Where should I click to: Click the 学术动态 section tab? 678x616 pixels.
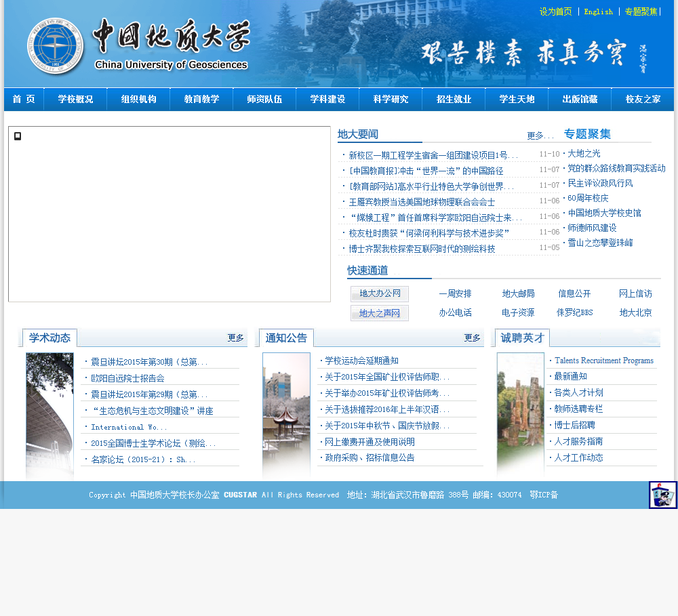pos(49,338)
